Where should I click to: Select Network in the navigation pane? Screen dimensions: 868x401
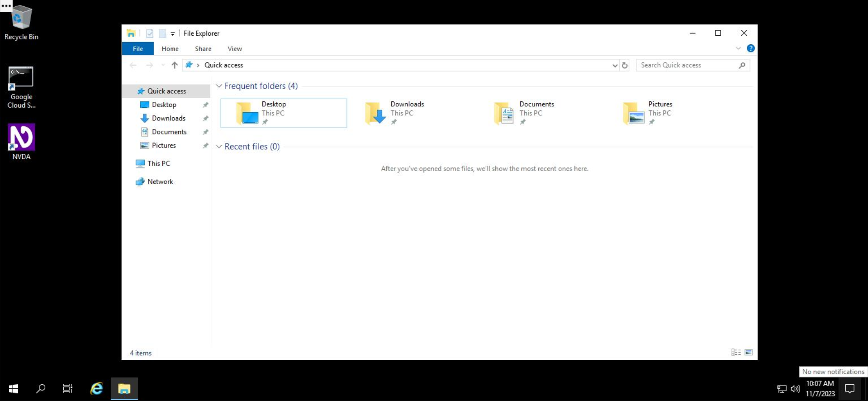point(160,181)
